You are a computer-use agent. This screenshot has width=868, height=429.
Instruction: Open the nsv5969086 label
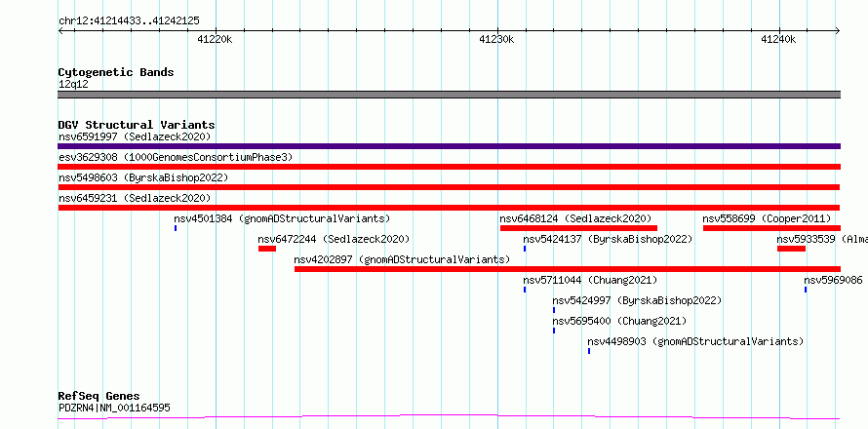coord(833,280)
